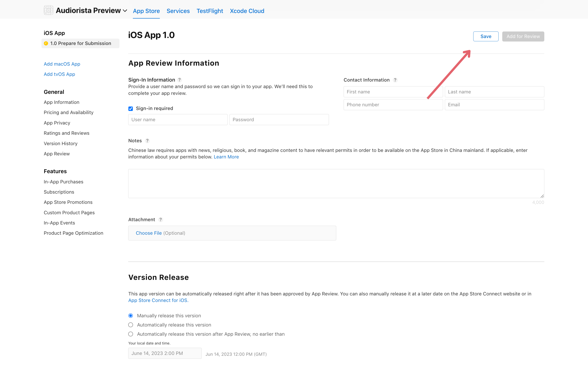
Task: Open In-App Purchases feature page
Action: (63, 182)
